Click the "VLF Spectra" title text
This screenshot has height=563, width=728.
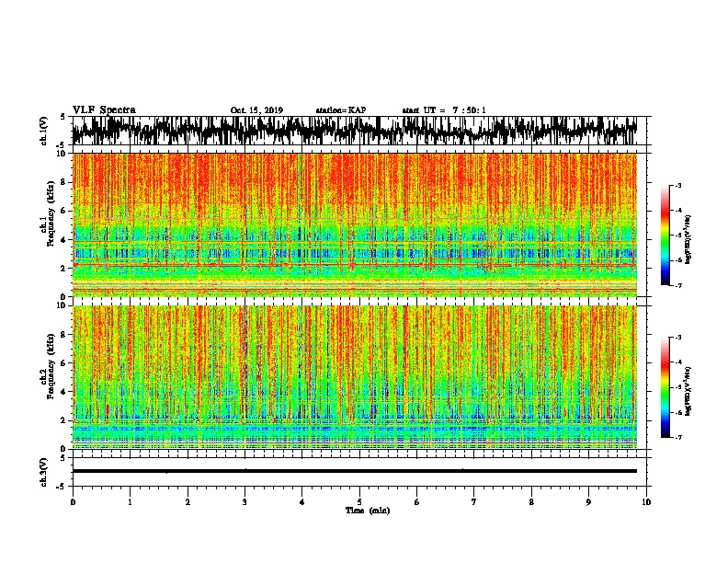(104, 110)
